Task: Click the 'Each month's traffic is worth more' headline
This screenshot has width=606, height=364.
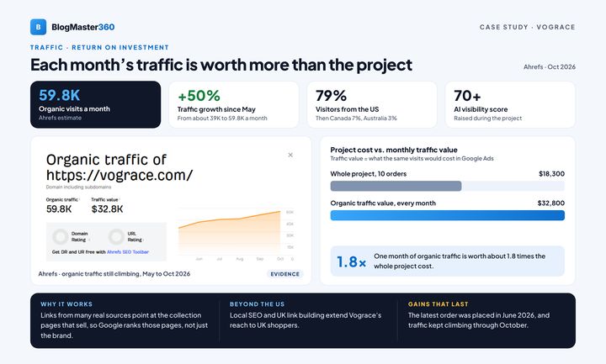Action: click(x=221, y=65)
